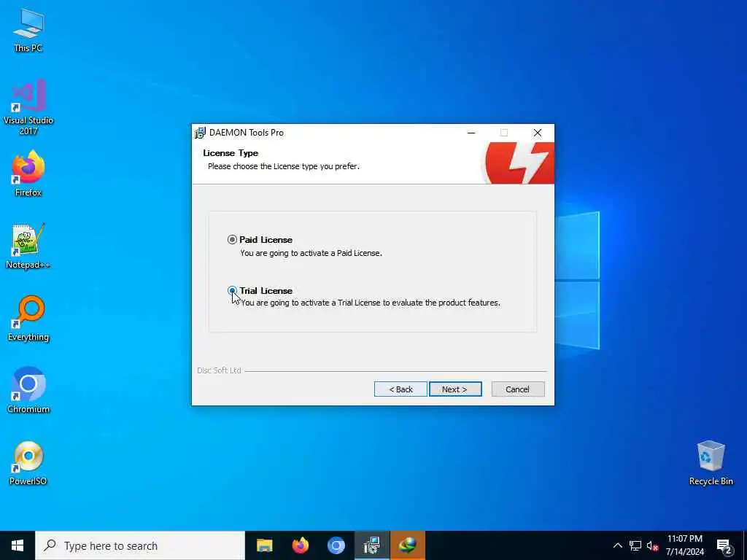Go back with the < Back button
The image size is (747, 560).
[x=400, y=389]
